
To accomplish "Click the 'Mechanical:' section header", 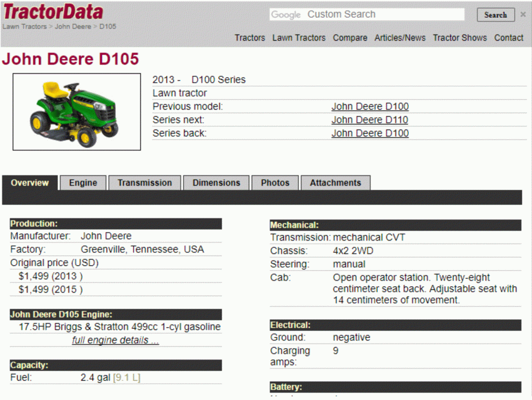I will click(x=395, y=225).
